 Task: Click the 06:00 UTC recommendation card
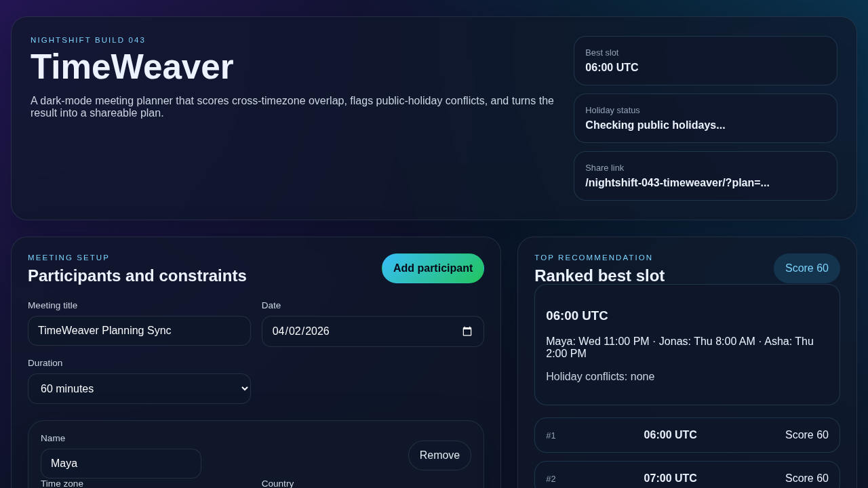687,344
